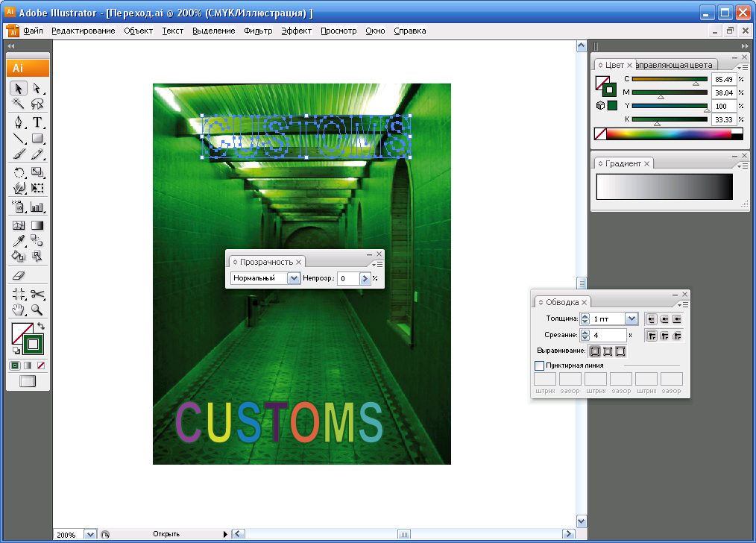
Task: Open the Градиент panel options menu
Action: 743,166
